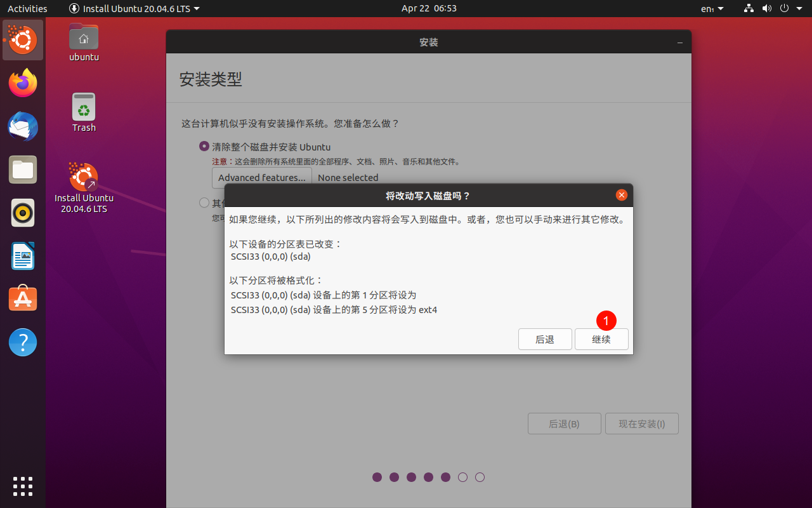The width and height of the screenshot is (812, 508).
Task: Open the Install Ubuntu 20.04.6 LTS app menu
Action: point(134,8)
